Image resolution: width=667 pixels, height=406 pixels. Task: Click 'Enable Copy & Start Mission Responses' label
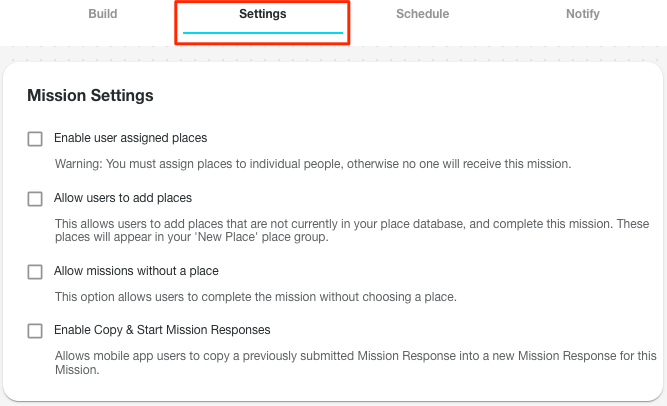(162, 330)
